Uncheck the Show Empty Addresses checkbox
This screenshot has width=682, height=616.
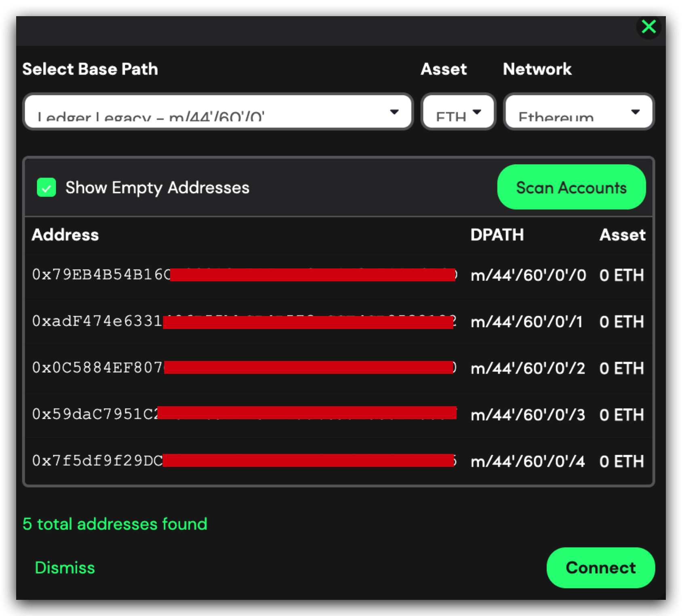pyautogui.click(x=46, y=188)
